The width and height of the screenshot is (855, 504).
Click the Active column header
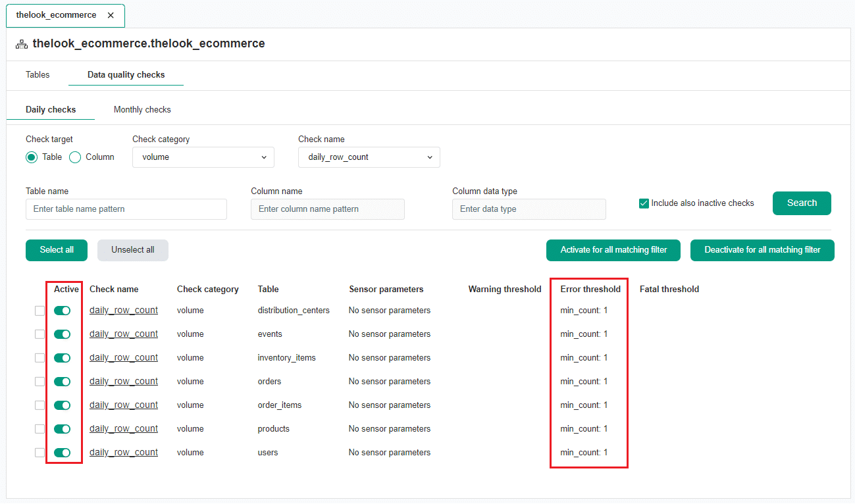66,290
